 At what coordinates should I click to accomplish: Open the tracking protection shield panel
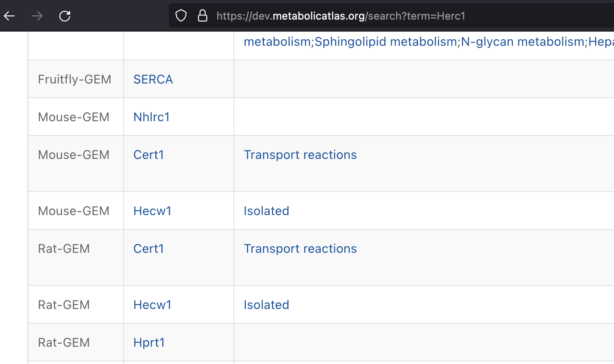180,16
